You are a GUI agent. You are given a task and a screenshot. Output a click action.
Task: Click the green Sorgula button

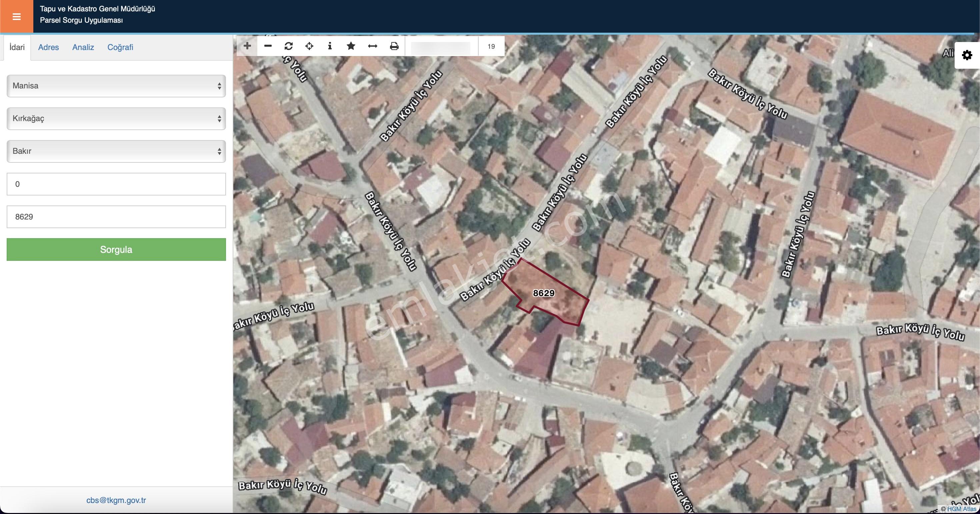point(116,249)
